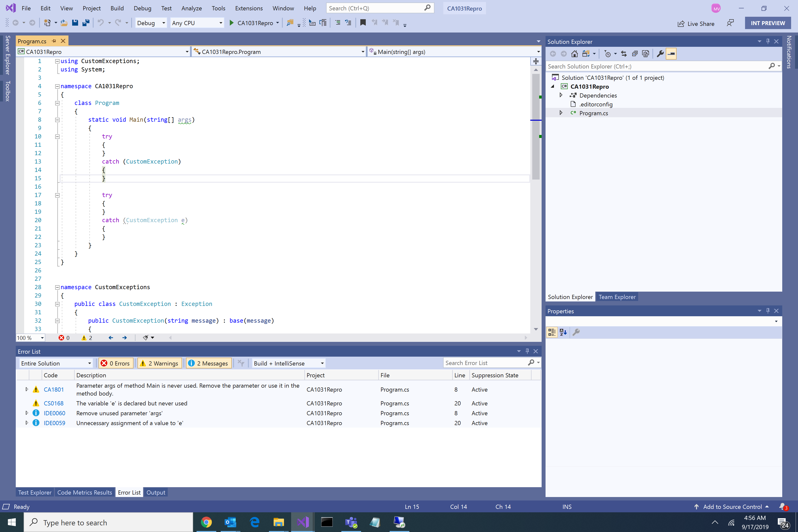Toggle the 2 Messages filter
The image size is (798, 532).
click(209, 363)
